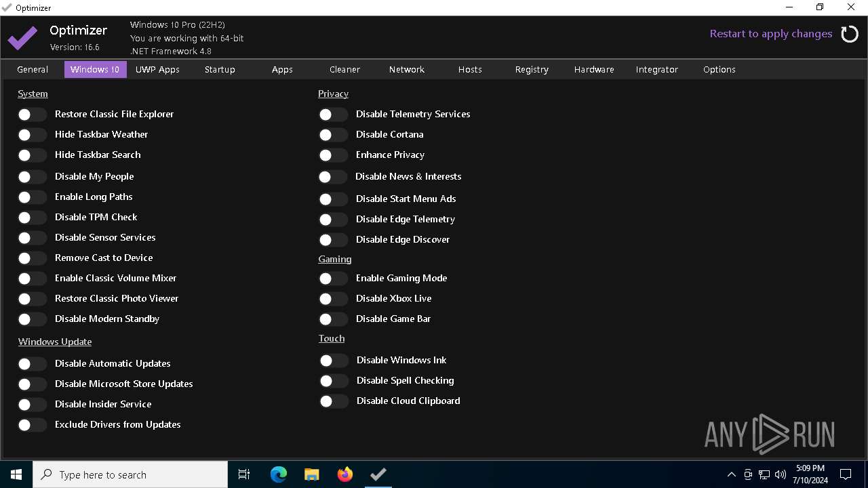Toggle Disable Automatic Updates

32,364
